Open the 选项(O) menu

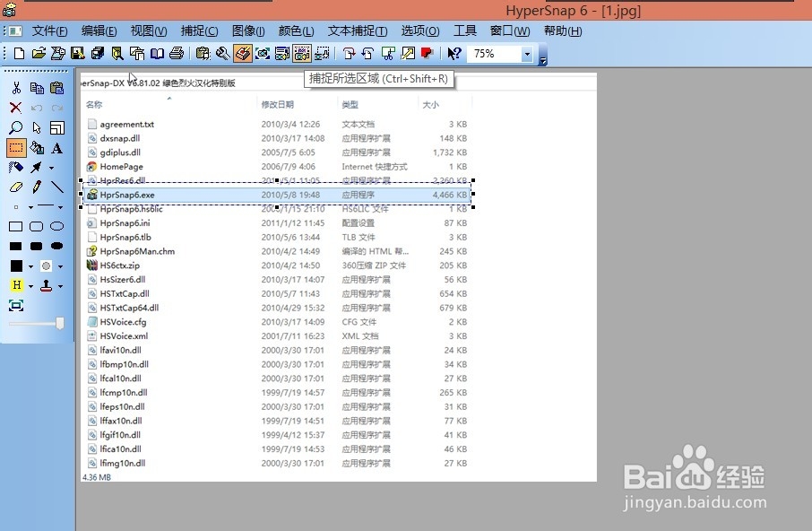tap(420, 31)
